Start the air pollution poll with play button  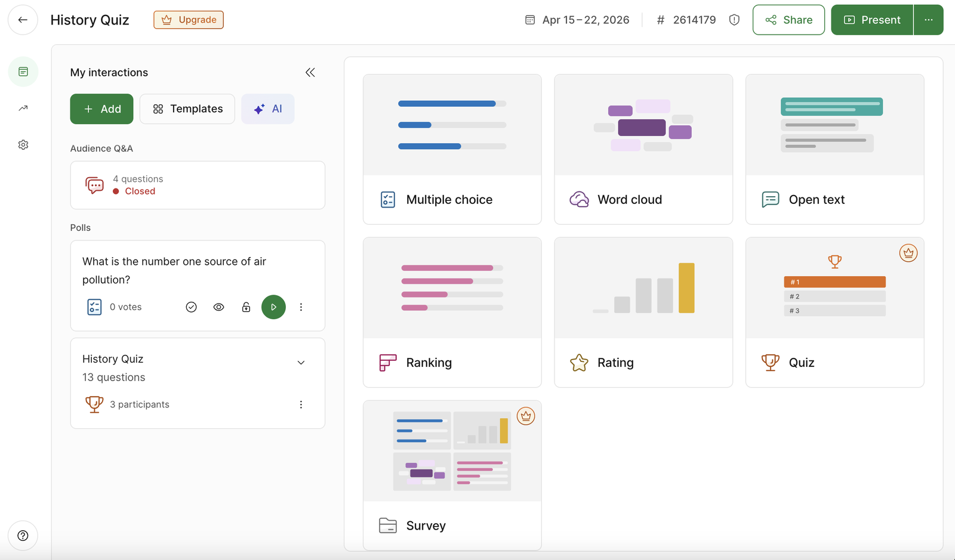(273, 307)
